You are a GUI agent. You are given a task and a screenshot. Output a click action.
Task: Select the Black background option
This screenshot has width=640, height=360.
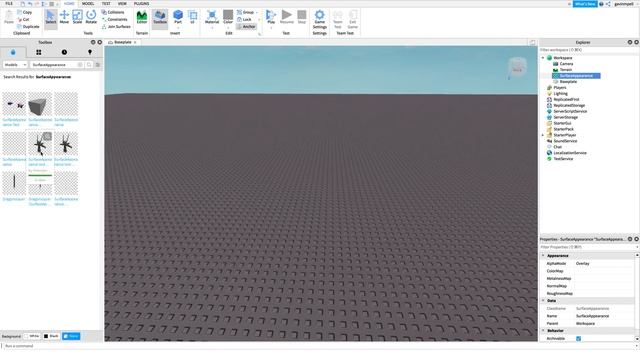pyautogui.click(x=51, y=336)
